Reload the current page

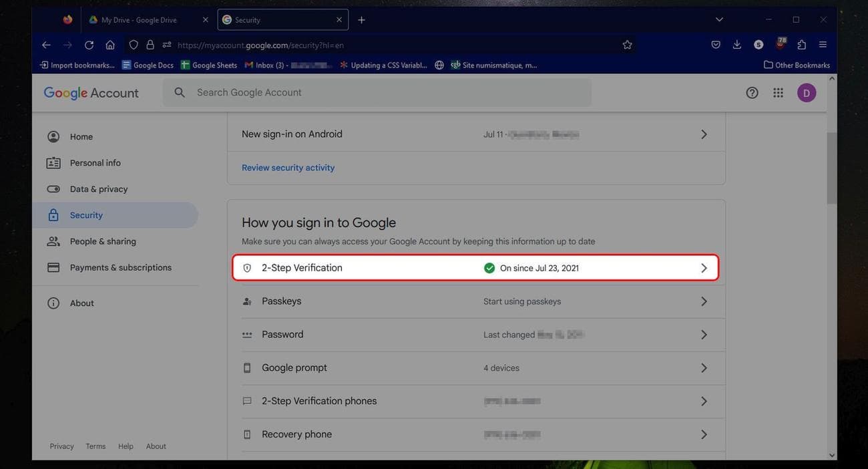tap(89, 45)
